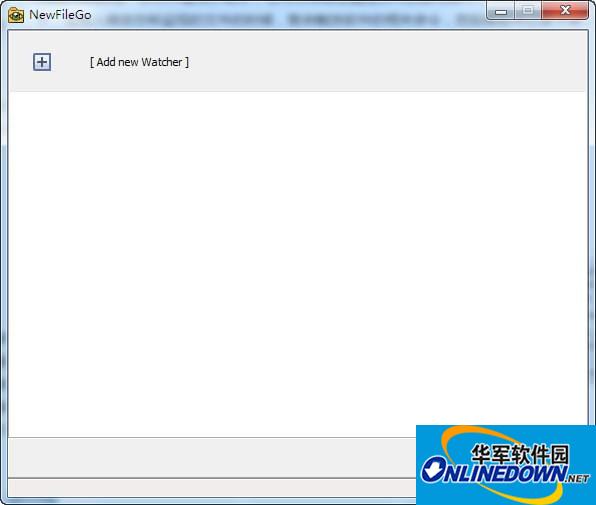
Task: Click the NewFileGo app icon in title bar
Action: tap(16, 15)
